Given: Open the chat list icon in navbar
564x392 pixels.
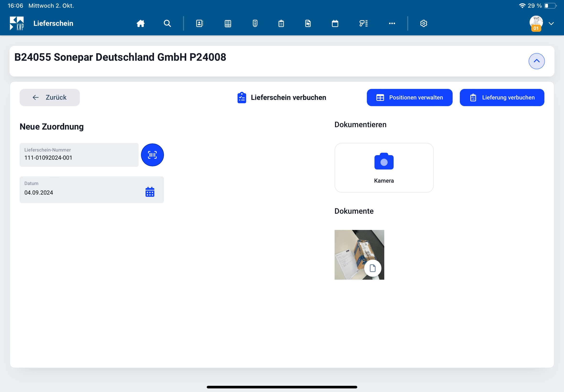Looking at the screenshot, I should (363, 23).
